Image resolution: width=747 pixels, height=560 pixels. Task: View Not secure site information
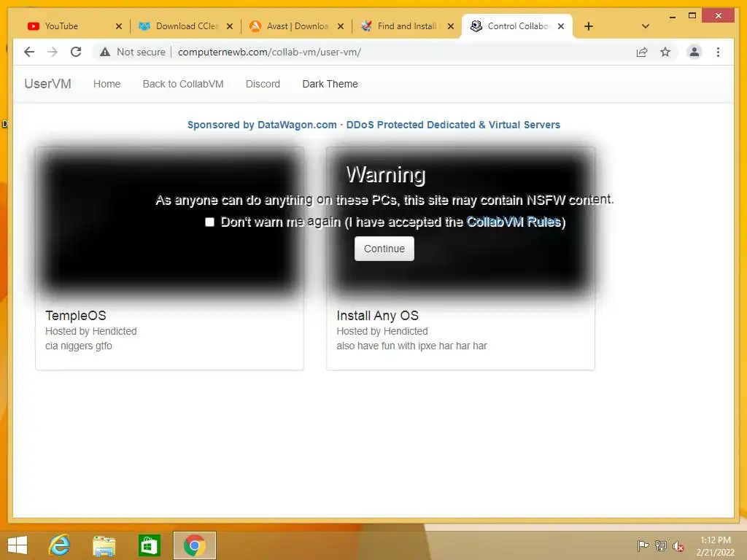[x=133, y=52]
